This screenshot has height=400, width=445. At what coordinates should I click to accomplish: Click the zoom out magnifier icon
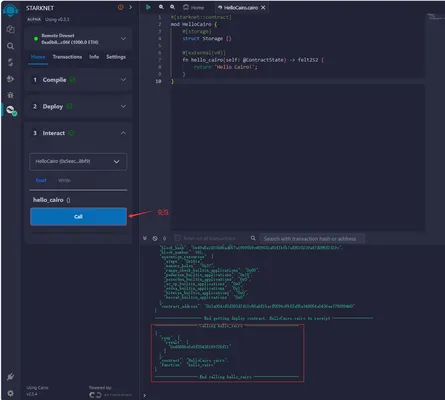[161, 7]
